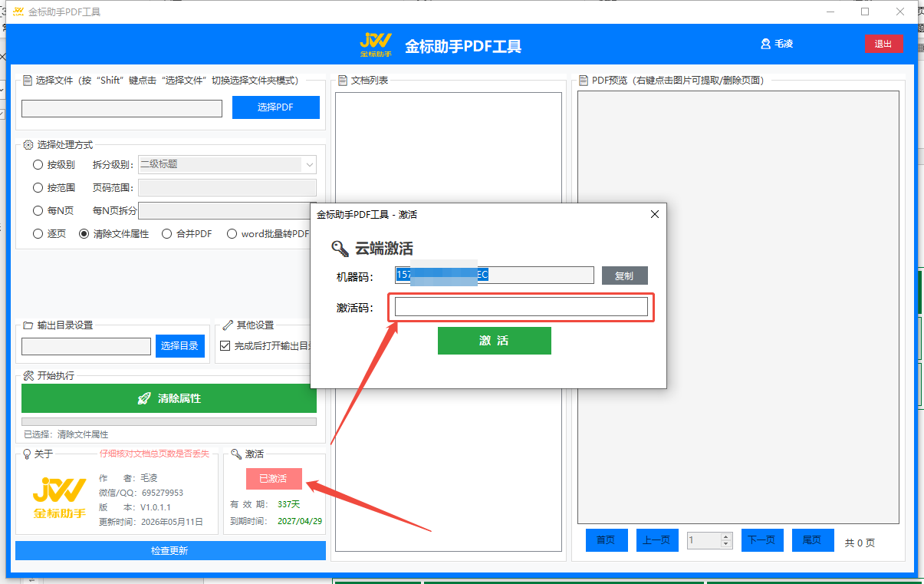The height and width of the screenshot is (584, 924).
Task: Toggle the 完成后打开输出目录 checkbox
Action: (x=225, y=346)
